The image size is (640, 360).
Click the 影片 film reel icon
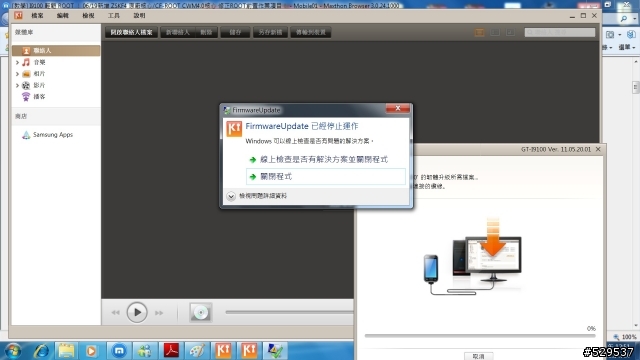point(26,85)
